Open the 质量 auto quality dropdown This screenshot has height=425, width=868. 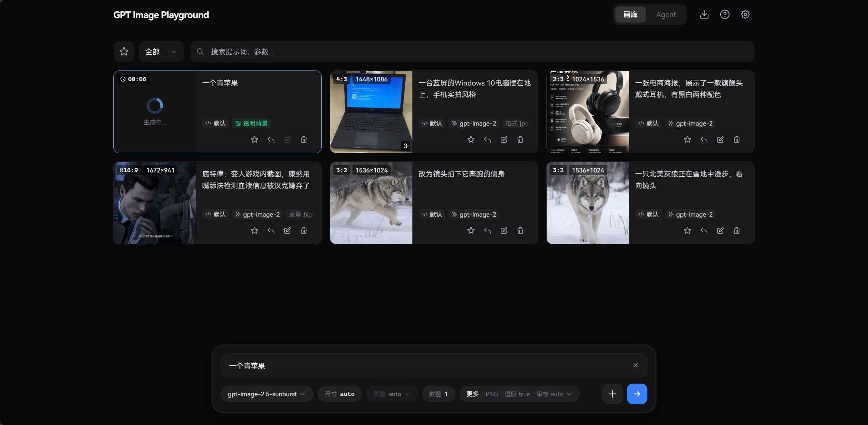coord(392,394)
